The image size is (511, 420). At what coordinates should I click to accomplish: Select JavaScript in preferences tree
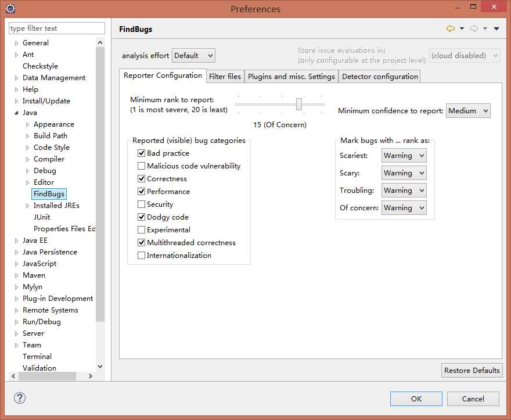[39, 264]
